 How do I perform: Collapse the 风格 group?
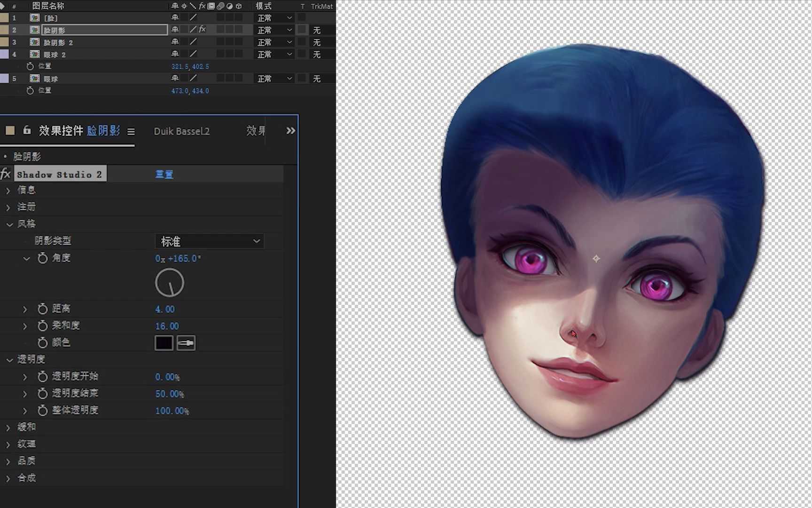(x=9, y=224)
